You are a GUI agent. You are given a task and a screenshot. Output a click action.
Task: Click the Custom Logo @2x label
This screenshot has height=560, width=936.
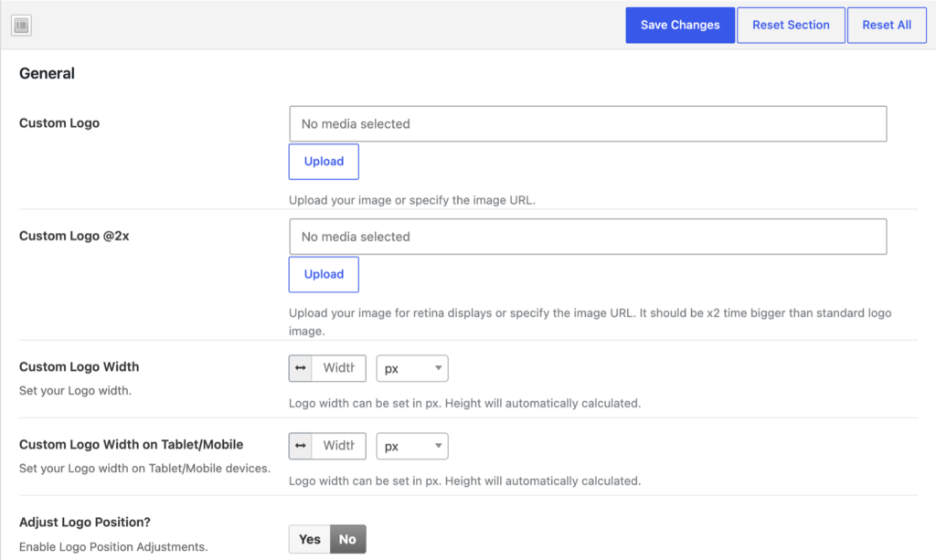[74, 236]
